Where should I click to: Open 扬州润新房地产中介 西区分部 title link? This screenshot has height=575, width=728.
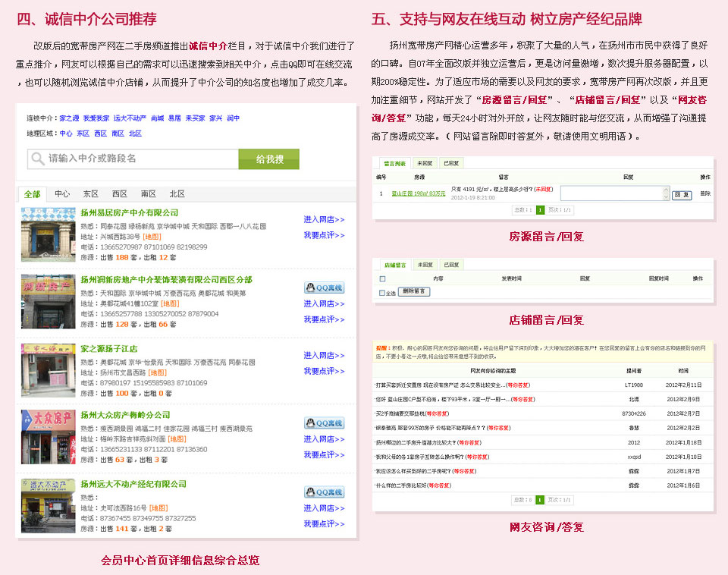166,280
